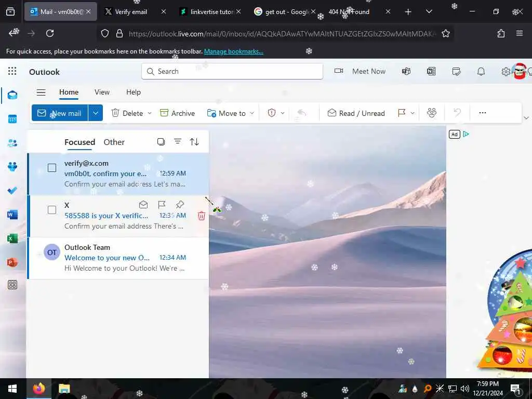The width and height of the screenshot is (532, 399).
Task: Open To Do checkmark in sidebar
Action: (12, 191)
